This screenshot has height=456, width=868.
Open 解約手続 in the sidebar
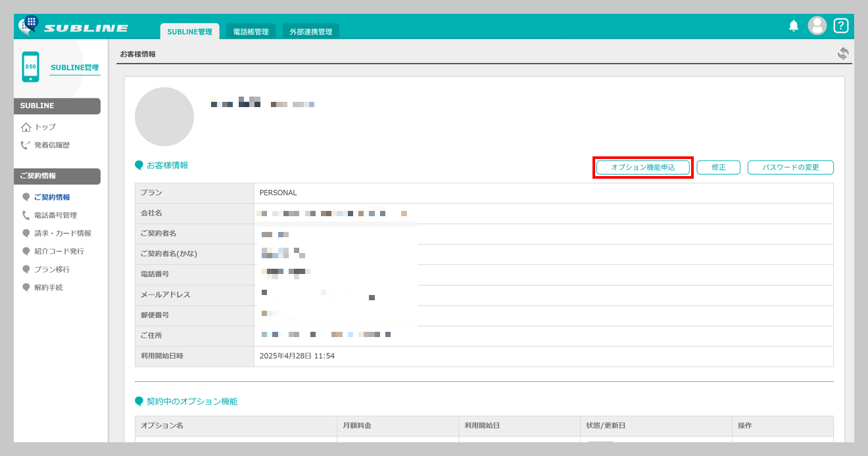(x=49, y=287)
